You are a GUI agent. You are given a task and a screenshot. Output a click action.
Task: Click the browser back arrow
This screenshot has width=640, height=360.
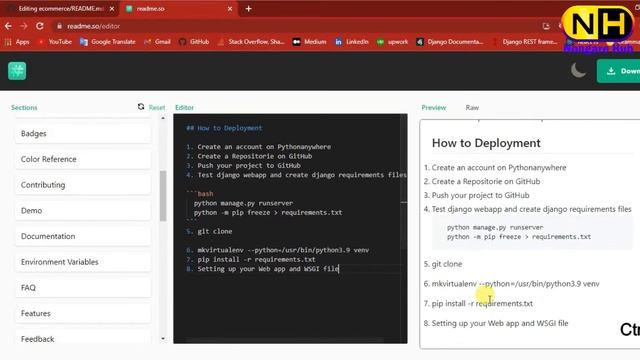tap(8, 26)
